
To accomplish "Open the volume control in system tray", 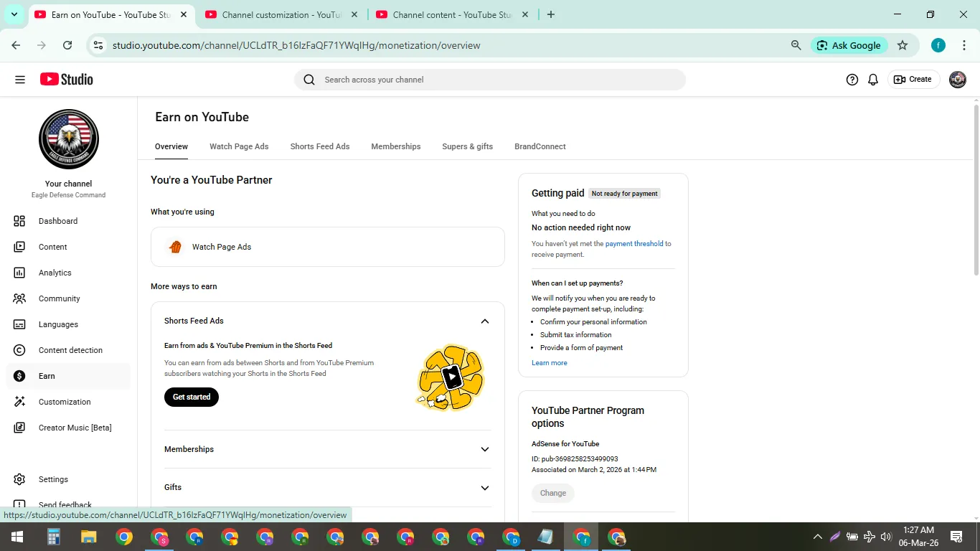I will [886, 537].
